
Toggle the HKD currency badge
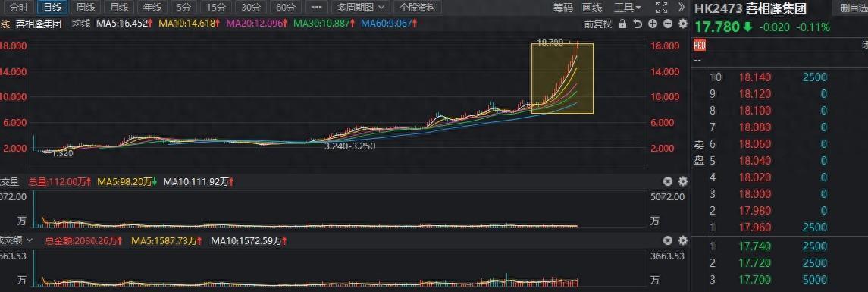[700, 45]
